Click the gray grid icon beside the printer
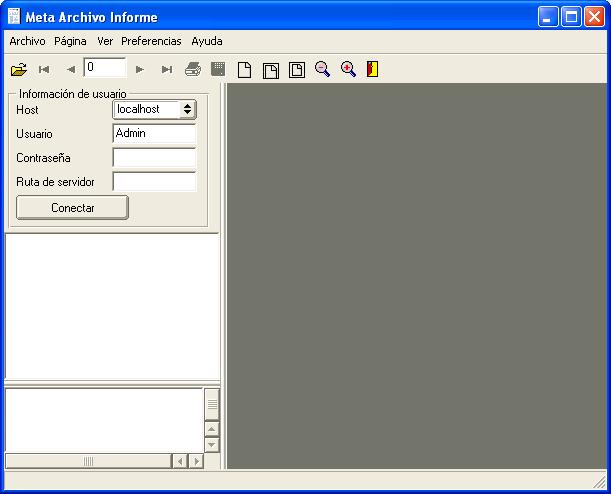Image resolution: width=611 pixels, height=494 pixels. click(217, 70)
